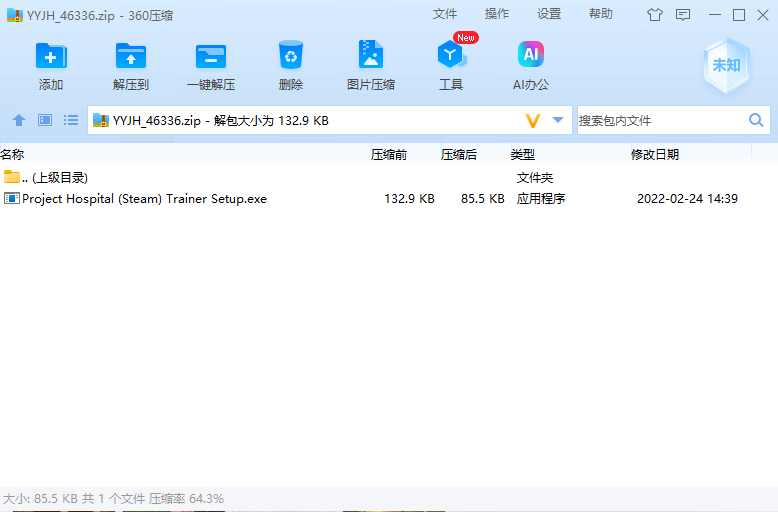This screenshot has height=512, width=778.
Task: Click the orange V icon in the path bar
Action: click(533, 121)
